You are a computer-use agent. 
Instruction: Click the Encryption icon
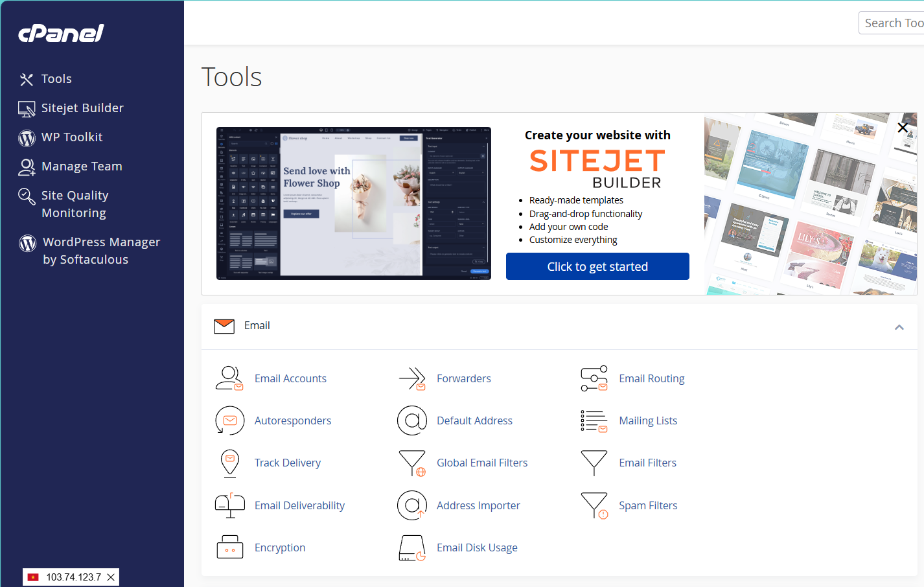[230, 547]
